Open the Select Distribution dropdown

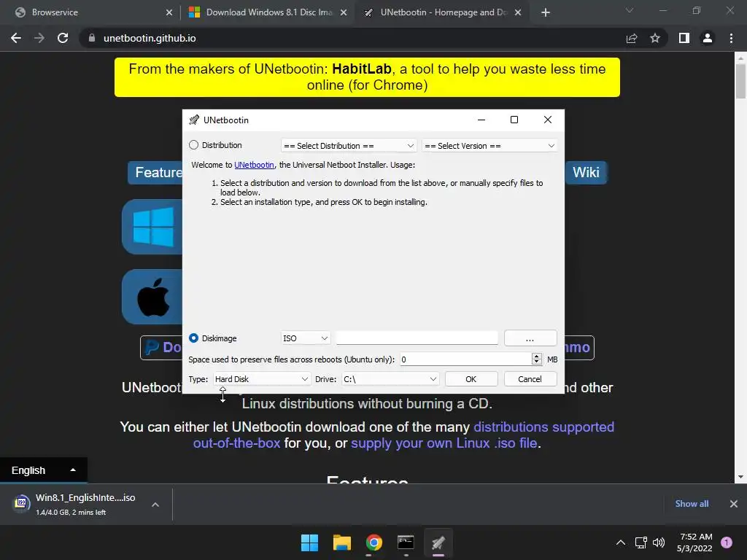[x=349, y=146]
